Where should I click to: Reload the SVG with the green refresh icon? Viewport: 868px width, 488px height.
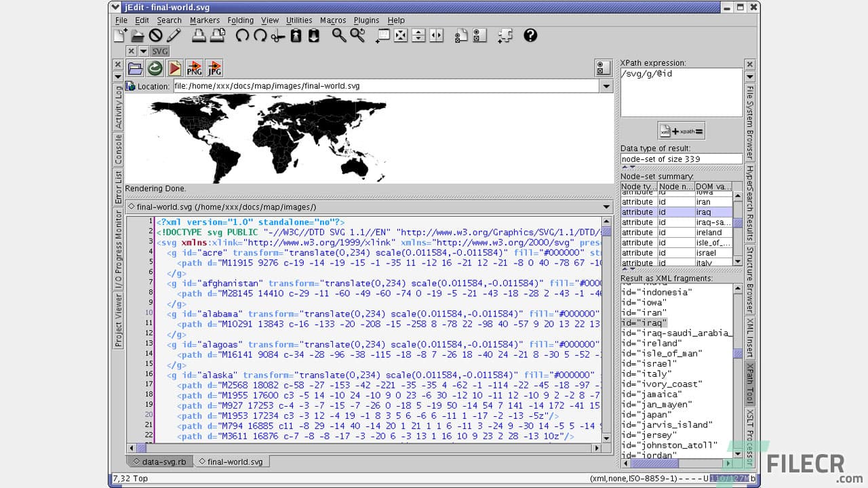pyautogui.click(x=155, y=68)
